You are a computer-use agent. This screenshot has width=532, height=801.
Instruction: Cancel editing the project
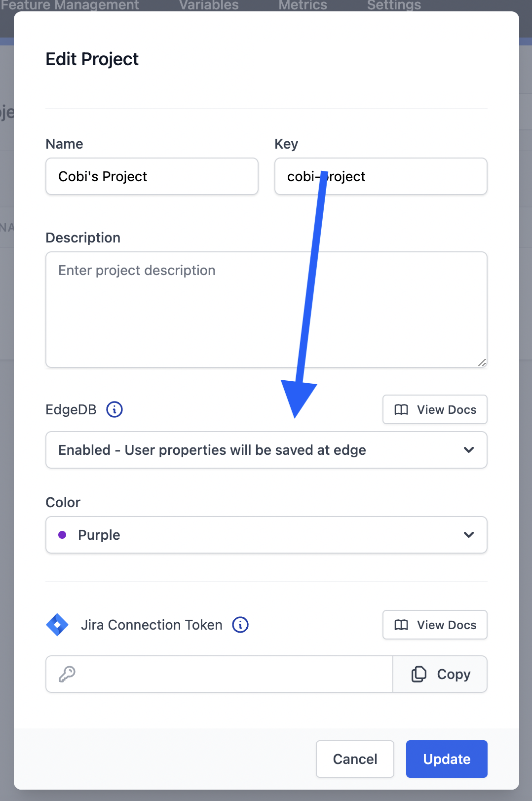(x=354, y=759)
